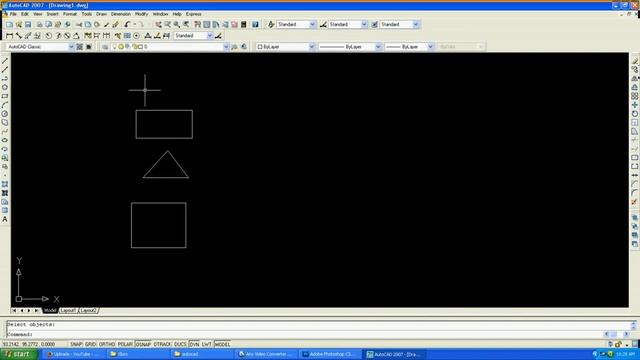The height and width of the screenshot is (360, 640).
Task: Toggle LWT lineweight display
Action: [207, 344]
